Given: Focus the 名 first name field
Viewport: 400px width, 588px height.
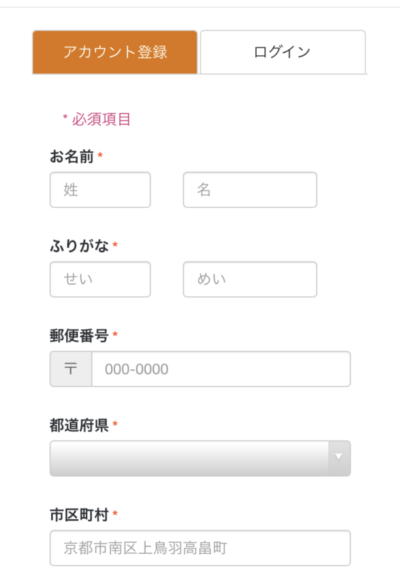Looking at the screenshot, I should tap(250, 190).
